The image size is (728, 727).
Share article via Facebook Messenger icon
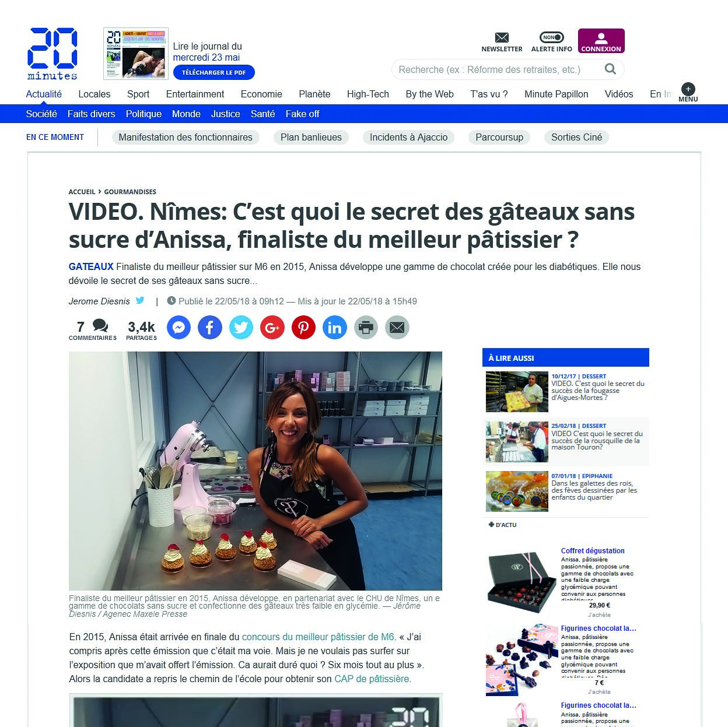tap(179, 328)
